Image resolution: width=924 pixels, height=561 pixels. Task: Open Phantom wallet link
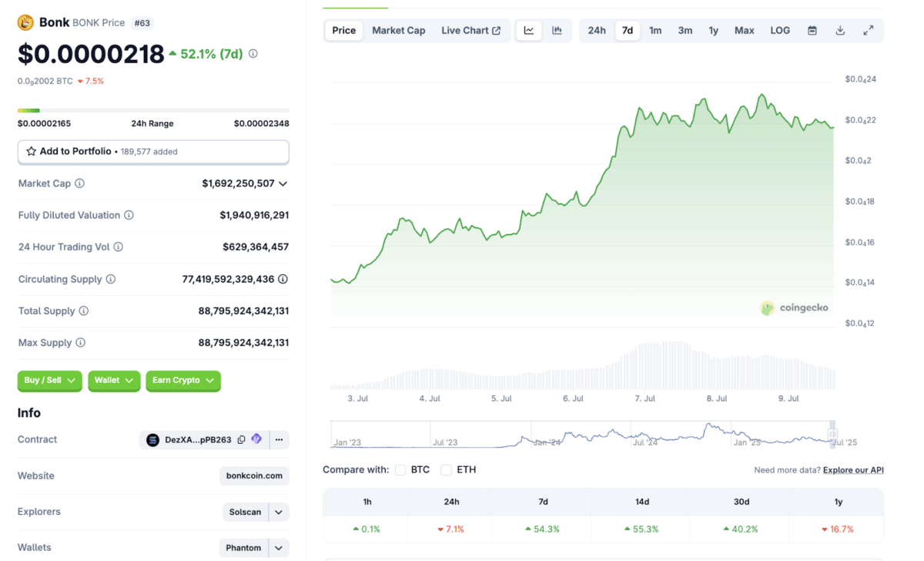click(x=243, y=548)
